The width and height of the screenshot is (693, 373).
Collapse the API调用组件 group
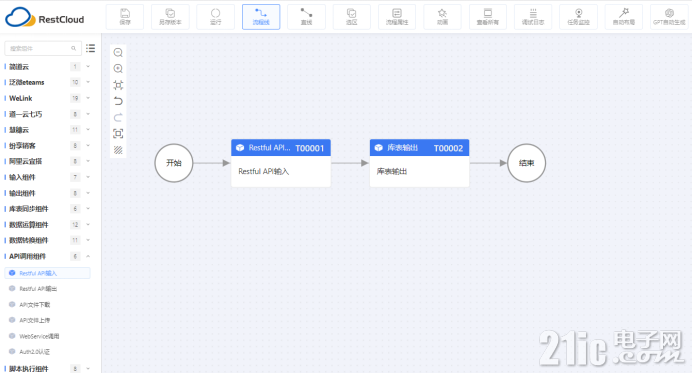point(88,256)
